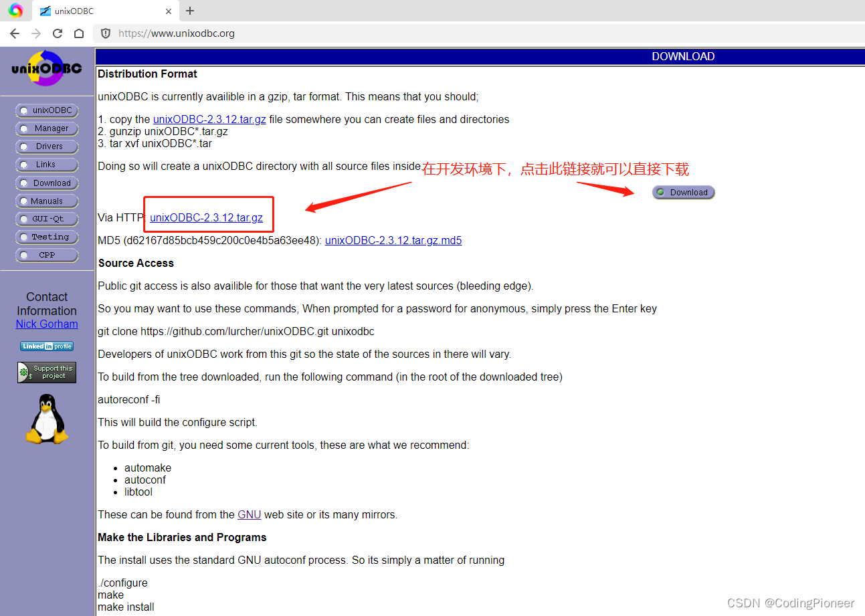Open the Download sidebar menu button
Viewport: 865px width, 616px height.
coord(47,183)
